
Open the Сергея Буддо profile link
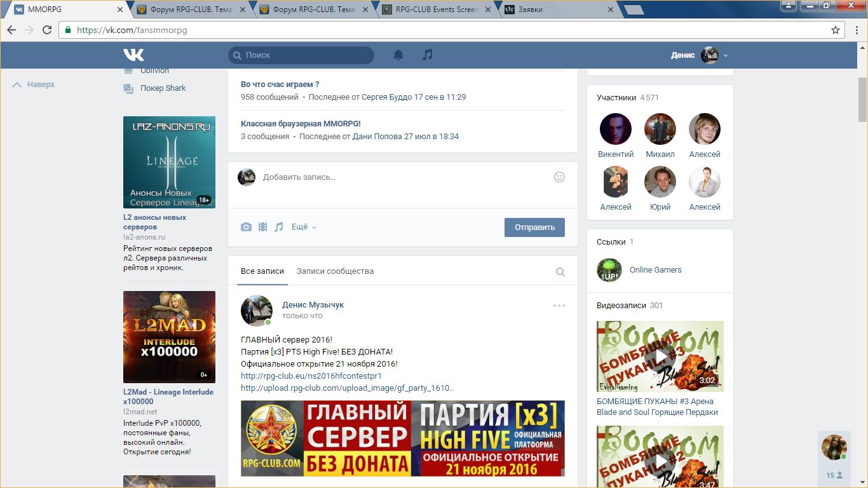click(x=386, y=97)
